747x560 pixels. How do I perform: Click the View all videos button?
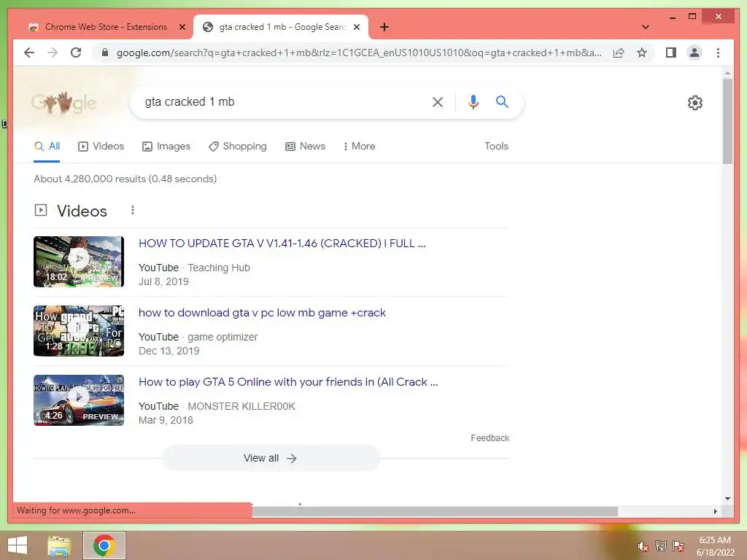(x=271, y=458)
